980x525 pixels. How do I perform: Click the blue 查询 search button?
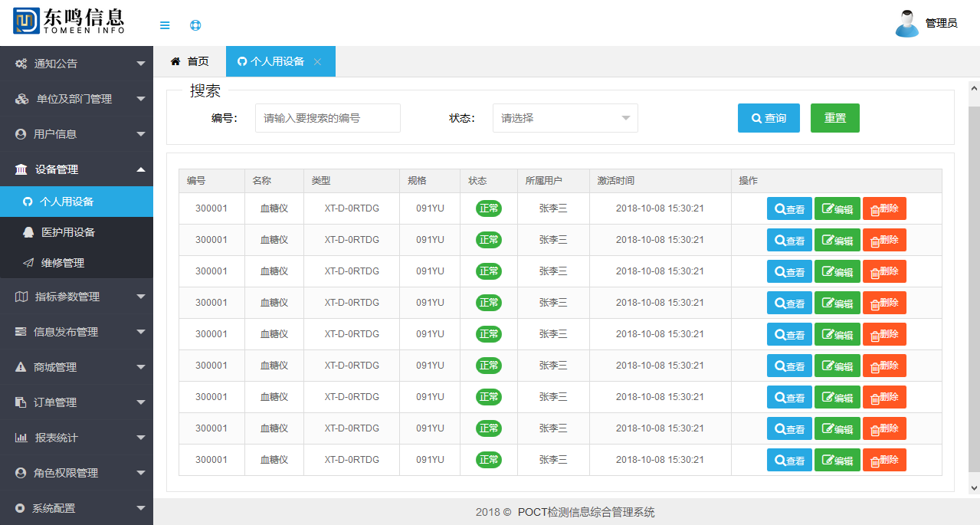[769, 118]
